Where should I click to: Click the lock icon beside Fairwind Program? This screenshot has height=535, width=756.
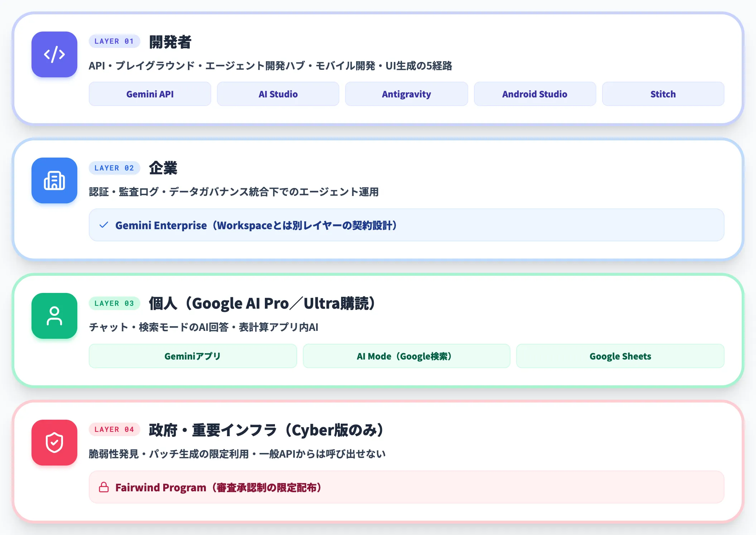tap(104, 487)
